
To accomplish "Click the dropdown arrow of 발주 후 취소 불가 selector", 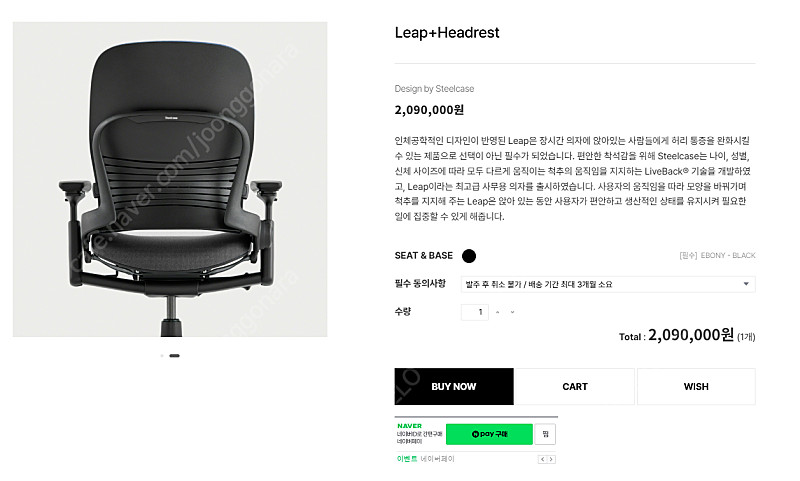I will tap(746, 284).
